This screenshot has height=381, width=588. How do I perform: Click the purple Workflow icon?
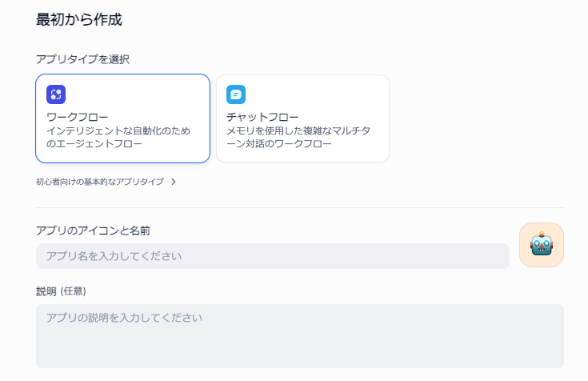pyautogui.click(x=56, y=94)
